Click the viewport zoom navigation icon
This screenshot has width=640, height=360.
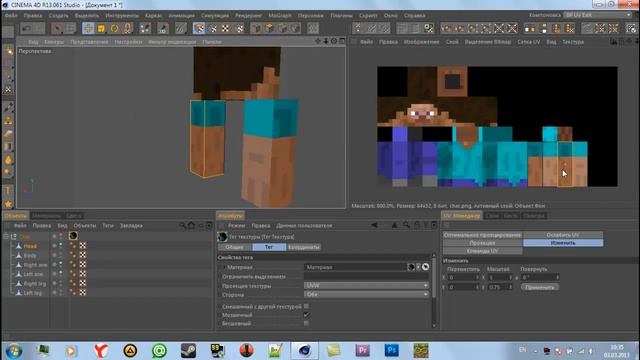(326, 41)
